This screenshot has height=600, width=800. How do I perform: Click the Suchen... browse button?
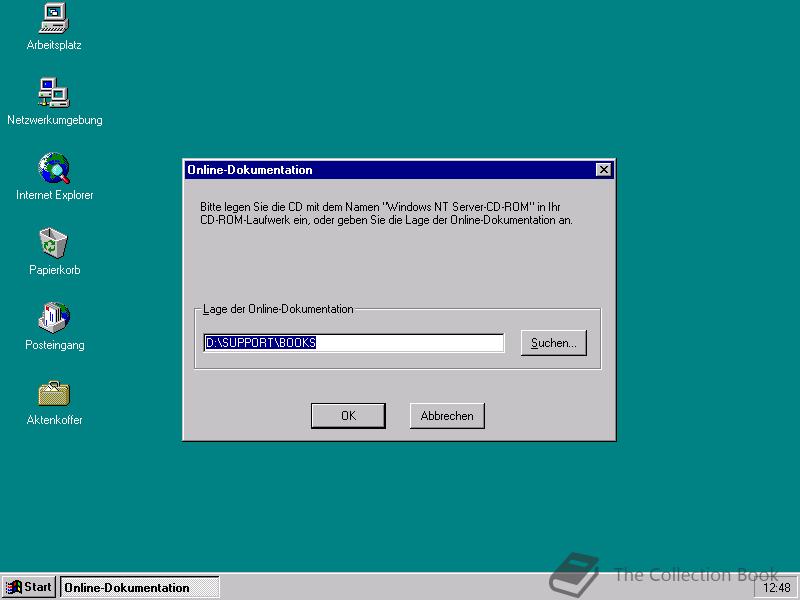(554, 343)
